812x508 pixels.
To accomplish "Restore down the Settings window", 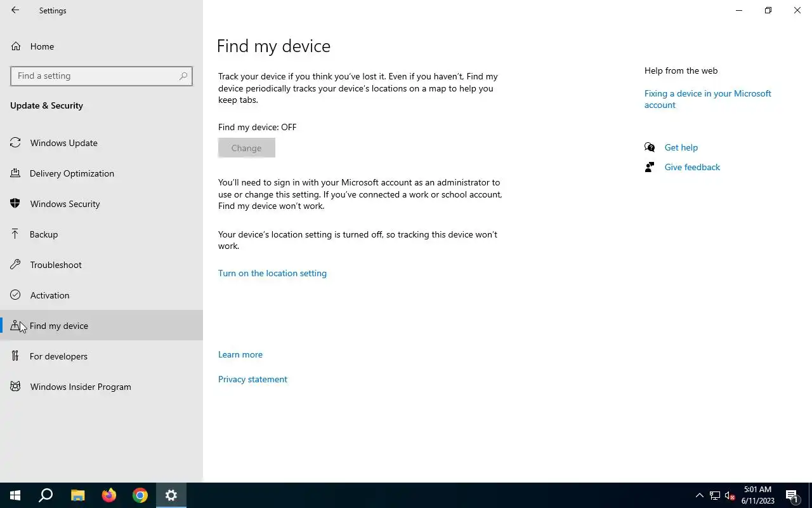I will [x=768, y=10].
